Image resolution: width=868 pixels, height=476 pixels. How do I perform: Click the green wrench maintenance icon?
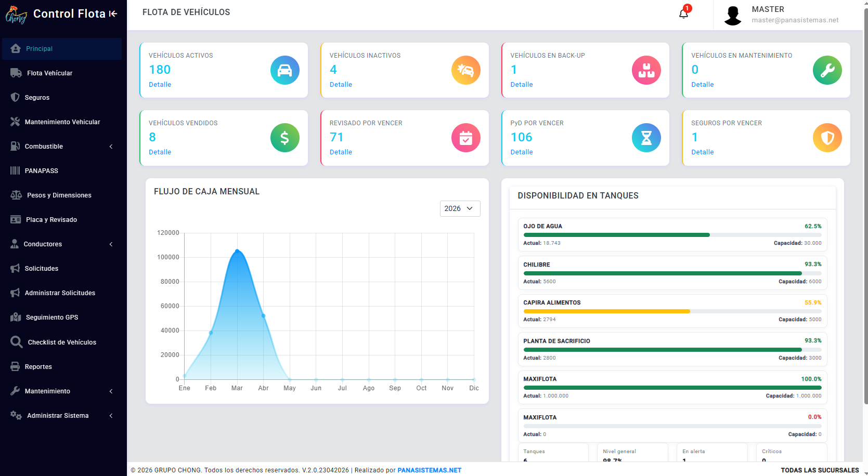[827, 70]
